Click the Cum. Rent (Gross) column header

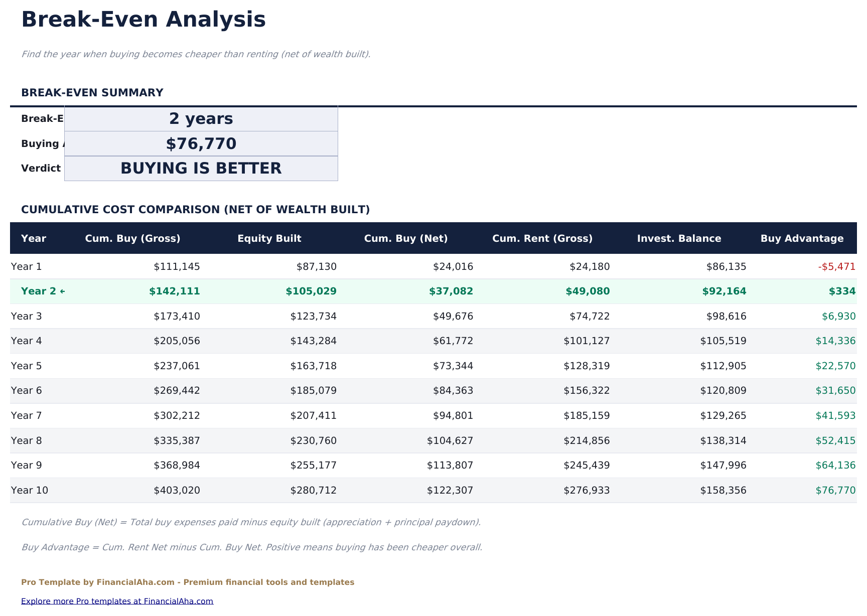click(x=543, y=238)
